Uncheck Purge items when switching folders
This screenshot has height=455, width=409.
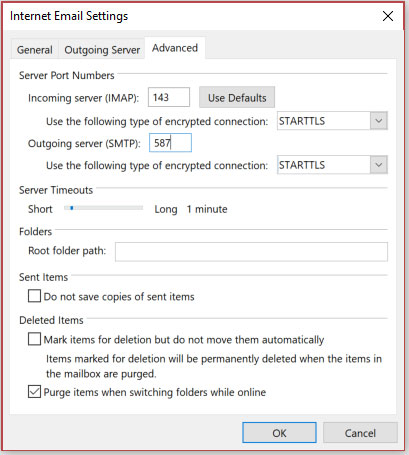pos(34,392)
